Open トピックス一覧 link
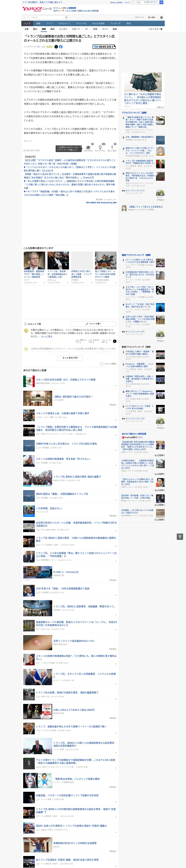This screenshot has width=186, height=868. coord(155,29)
